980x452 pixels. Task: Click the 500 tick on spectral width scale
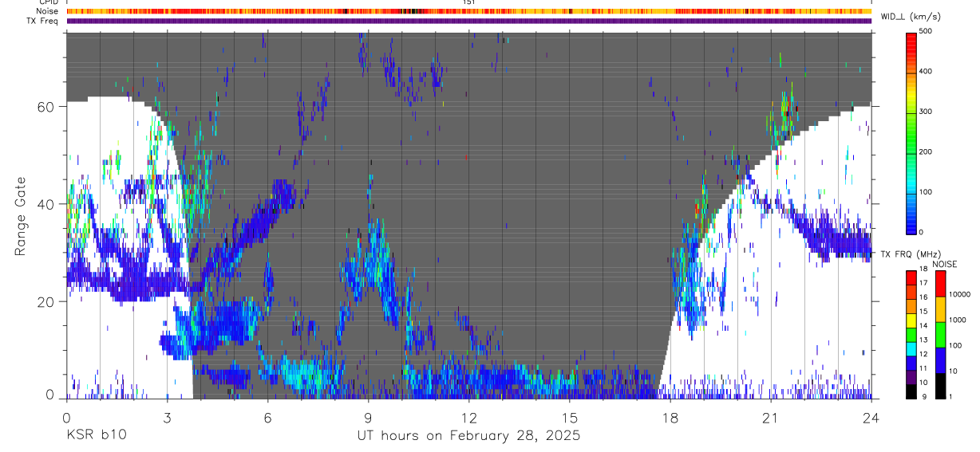926,30
